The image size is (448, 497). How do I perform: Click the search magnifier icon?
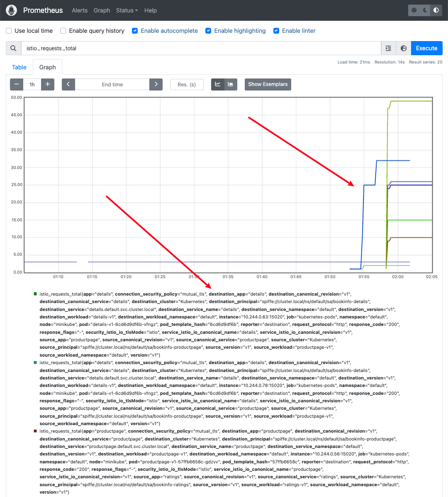tap(13, 48)
